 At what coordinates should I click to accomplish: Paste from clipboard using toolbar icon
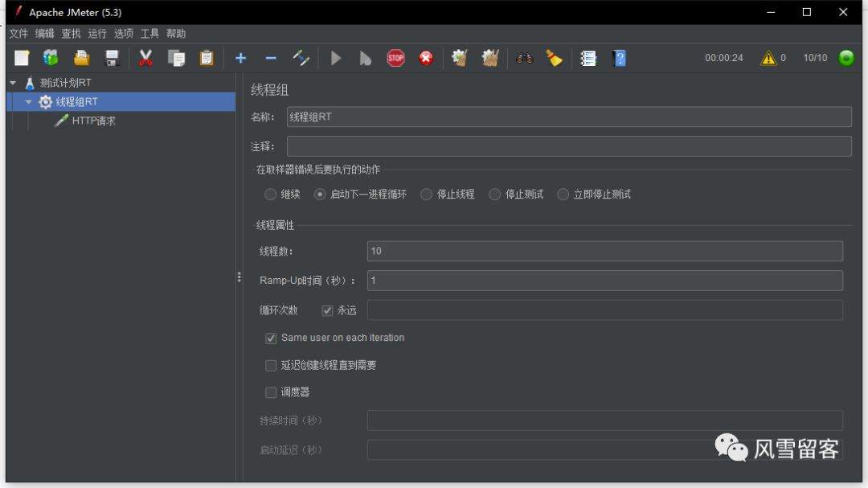[207, 58]
